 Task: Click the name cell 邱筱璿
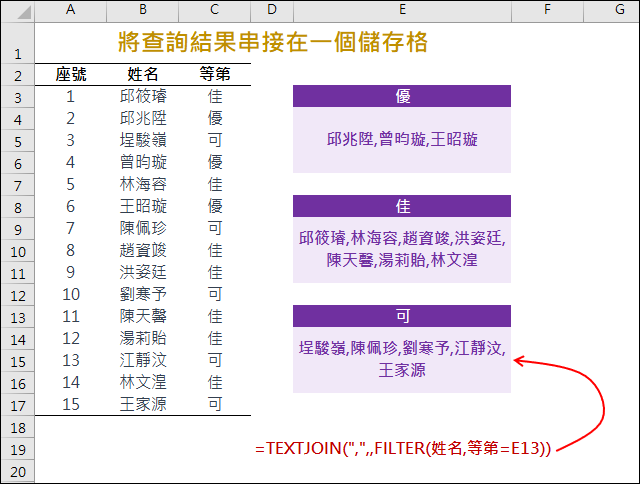click(142, 96)
